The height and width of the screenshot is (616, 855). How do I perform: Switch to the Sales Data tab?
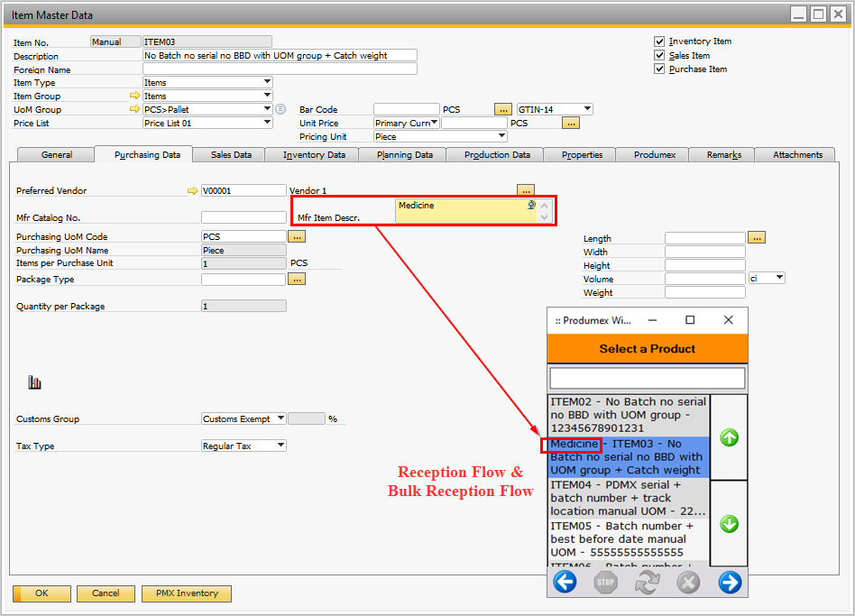[x=231, y=155]
